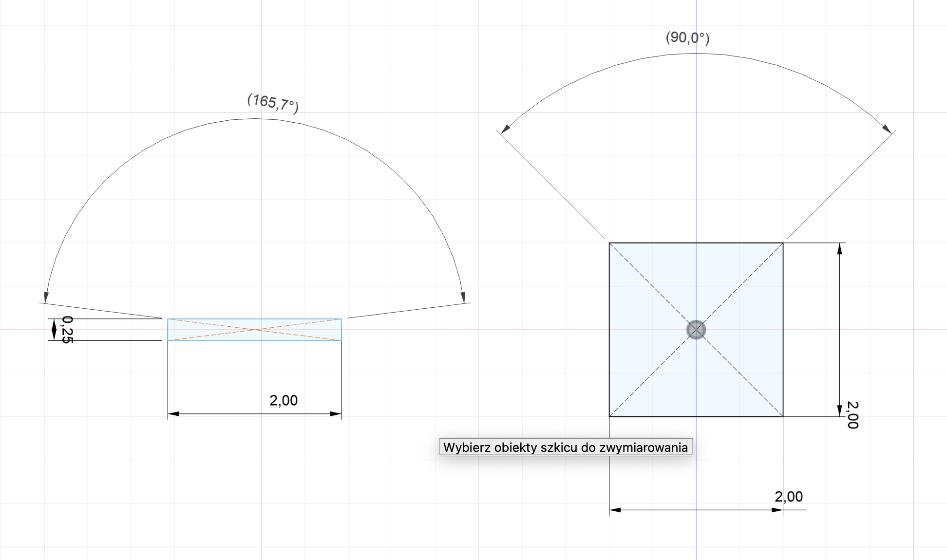The width and height of the screenshot is (947, 560).
Task: Select the 165,7° angle dimension label
Action: pyautogui.click(x=273, y=103)
